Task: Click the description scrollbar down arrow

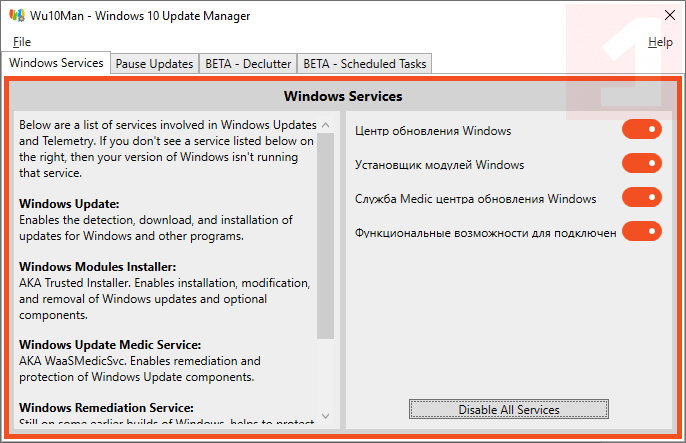Action: (325, 416)
